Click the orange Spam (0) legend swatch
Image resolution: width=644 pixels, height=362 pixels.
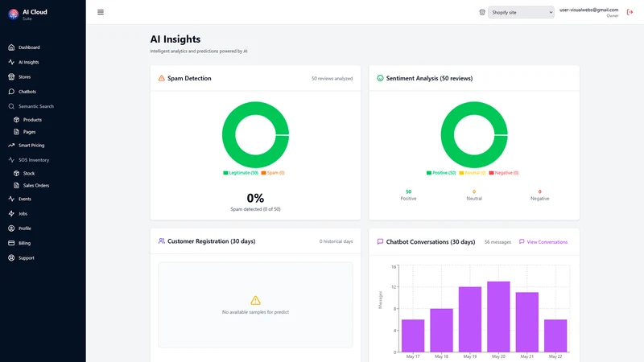(264, 173)
